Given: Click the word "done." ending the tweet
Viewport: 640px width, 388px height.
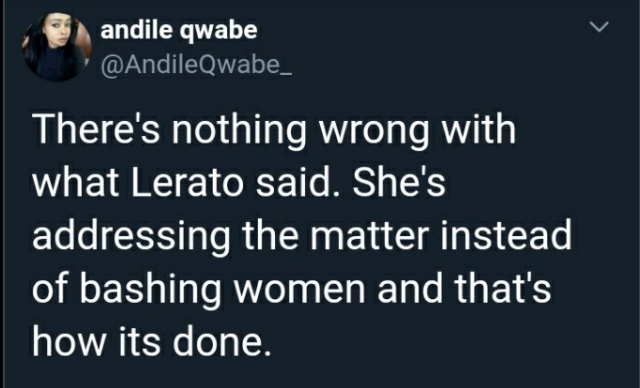Looking at the screenshot, I should tap(222, 341).
